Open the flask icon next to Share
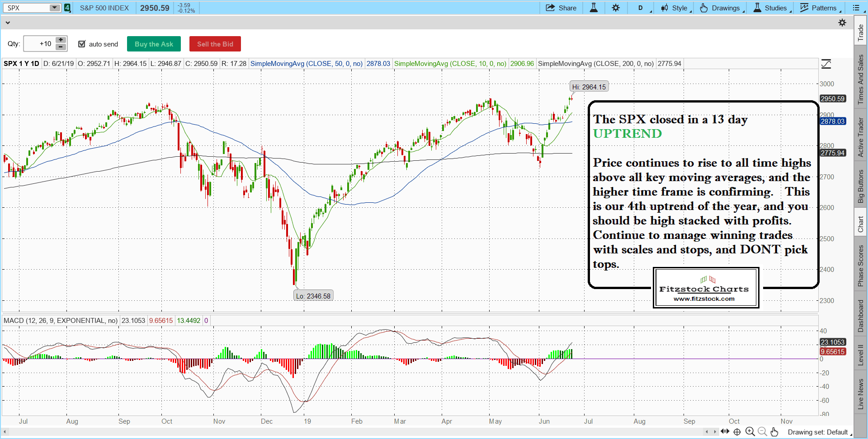868x439 pixels. [594, 8]
